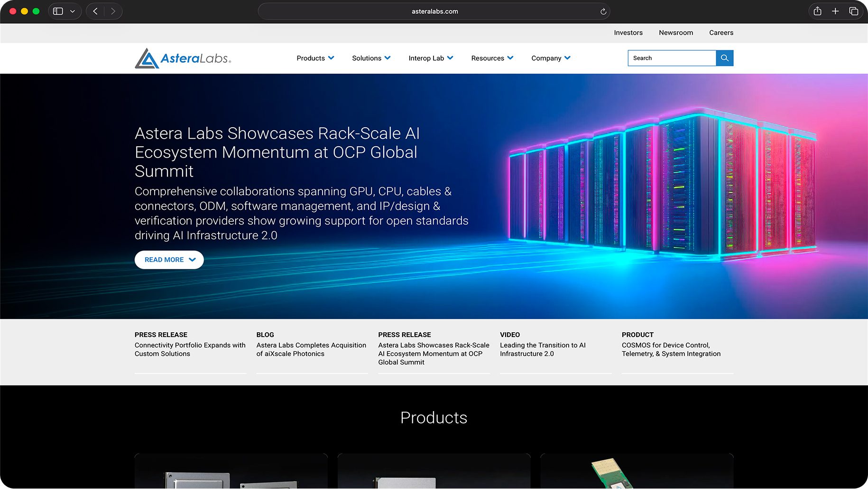The width and height of the screenshot is (868, 489).
Task: Expand the Products dropdown menu
Action: pos(315,58)
